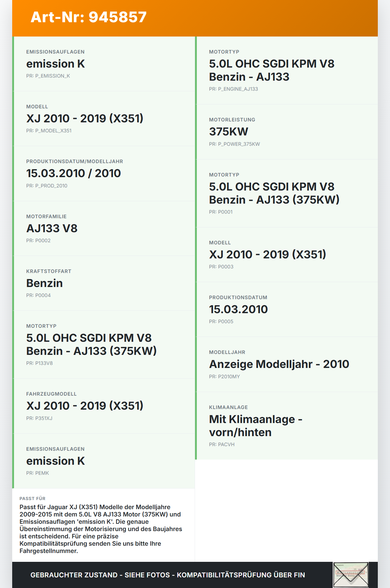Click the VIN envelope thumbnail in footer

point(351,575)
